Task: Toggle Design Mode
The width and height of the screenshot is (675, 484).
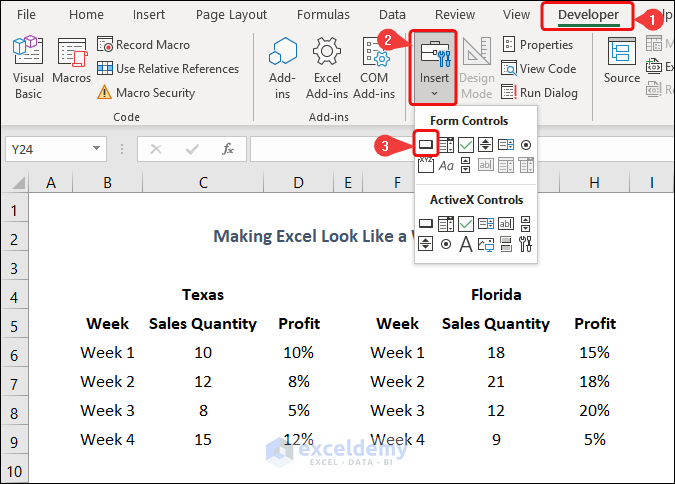Action: [x=477, y=68]
